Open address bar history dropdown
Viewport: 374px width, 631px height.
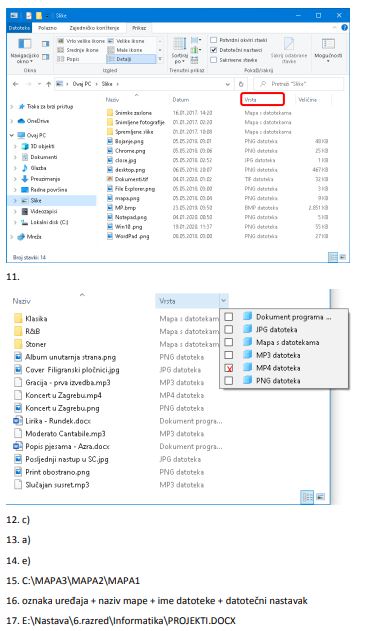click(x=228, y=84)
